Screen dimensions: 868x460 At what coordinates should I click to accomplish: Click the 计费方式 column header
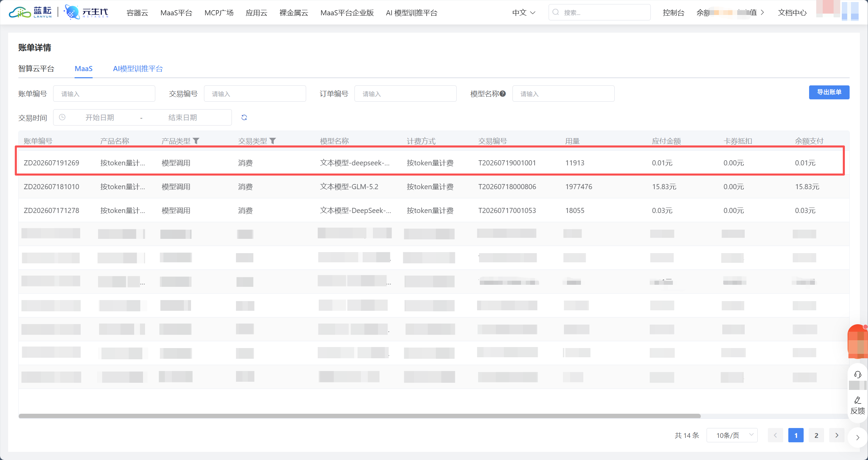pos(421,141)
